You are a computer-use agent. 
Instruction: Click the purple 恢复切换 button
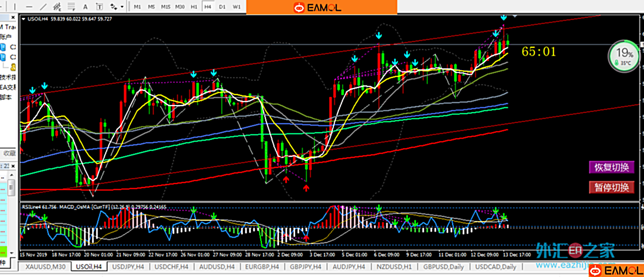pos(611,168)
